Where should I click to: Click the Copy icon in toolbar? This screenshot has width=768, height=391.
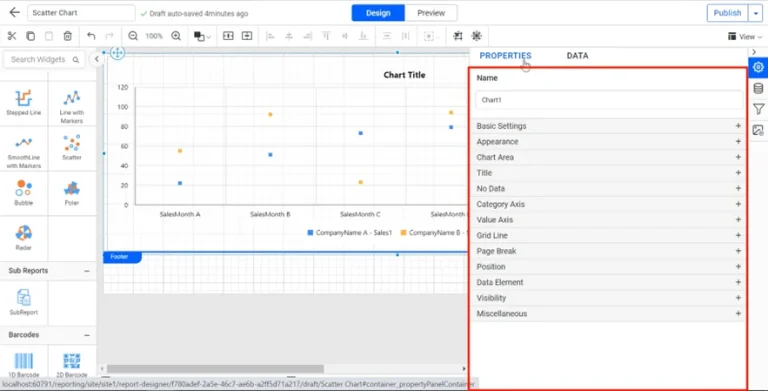click(30, 36)
